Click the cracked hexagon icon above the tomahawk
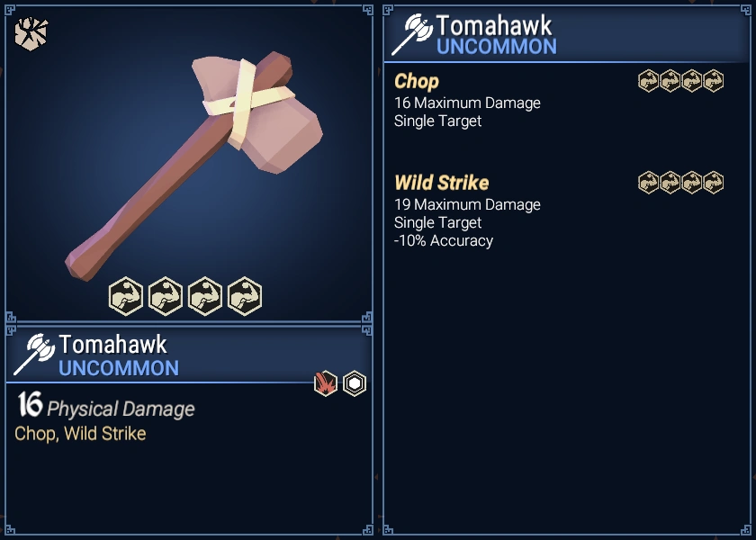756x540 pixels. click(31, 33)
